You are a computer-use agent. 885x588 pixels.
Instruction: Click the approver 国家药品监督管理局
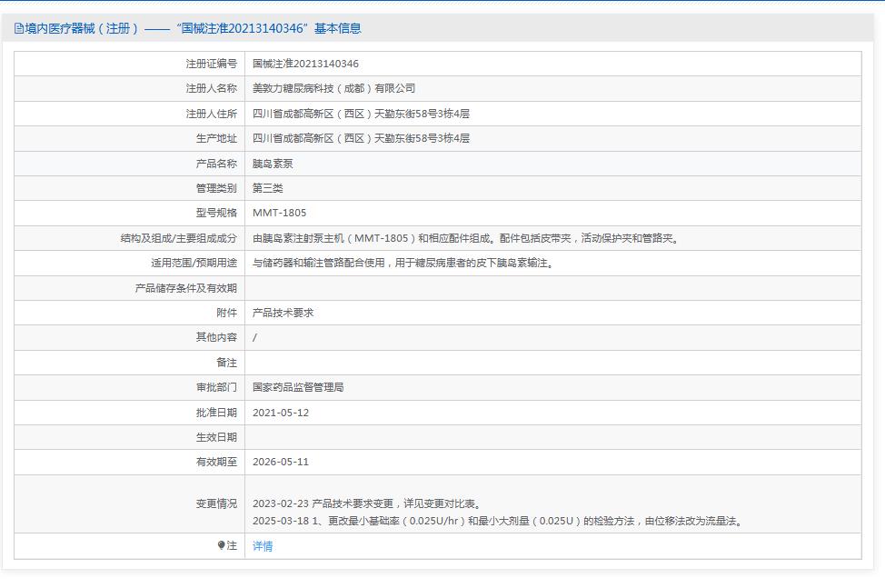coord(298,387)
